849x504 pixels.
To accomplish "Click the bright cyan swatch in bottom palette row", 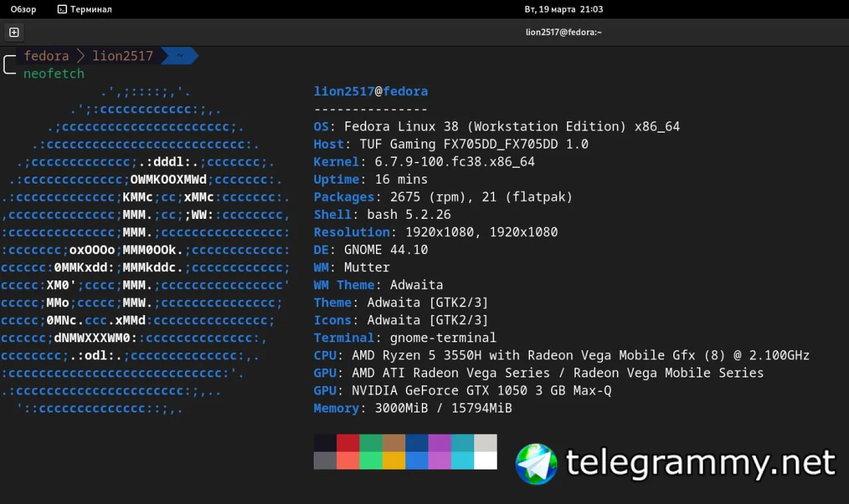I will (462, 460).
